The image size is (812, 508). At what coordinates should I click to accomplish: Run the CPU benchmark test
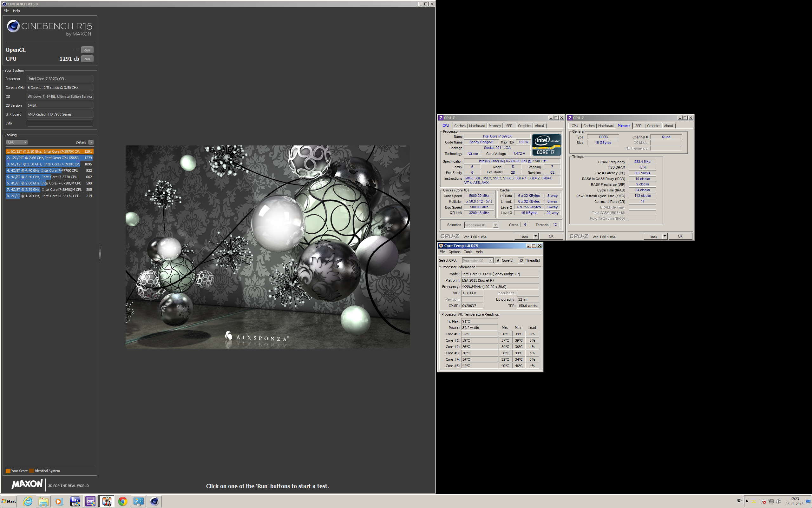[87, 59]
